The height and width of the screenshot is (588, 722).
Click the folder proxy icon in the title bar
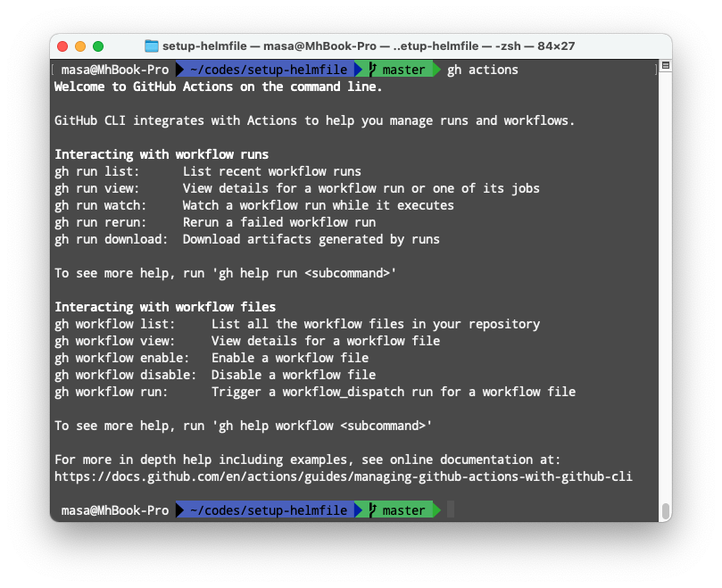coord(150,46)
